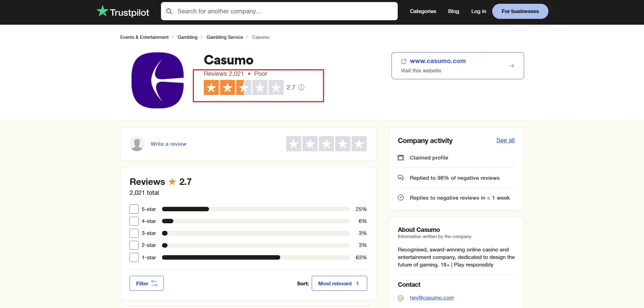Click the 3-star rating bar
The image size is (644, 308).
coord(256,233)
